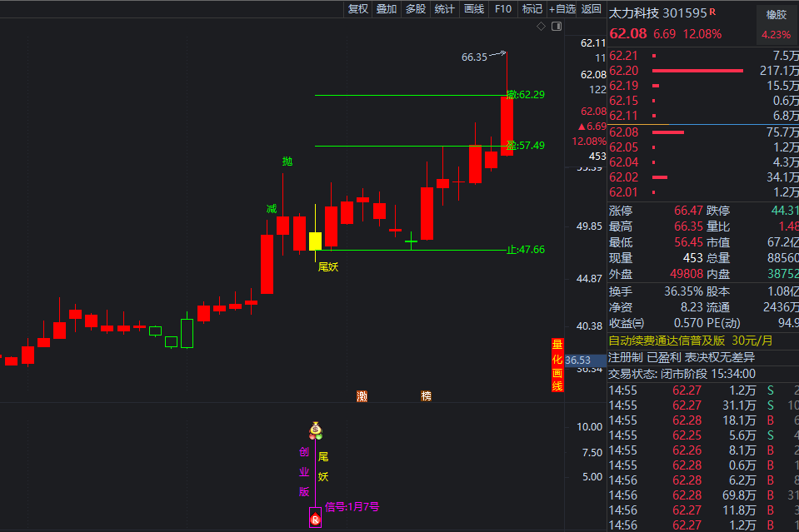Image resolution: width=799 pixels, height=532 pixels.
Task: Open F10 company information
Action: (x=502, y=9)
